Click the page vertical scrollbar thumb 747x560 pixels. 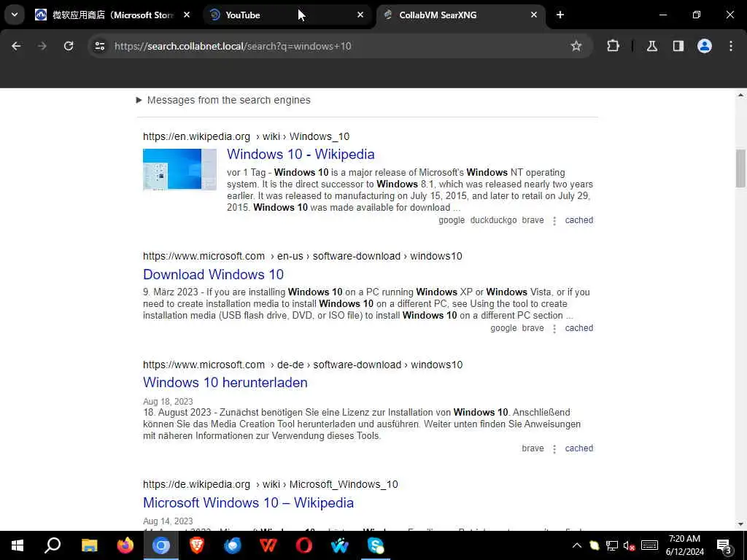(740, 168)
